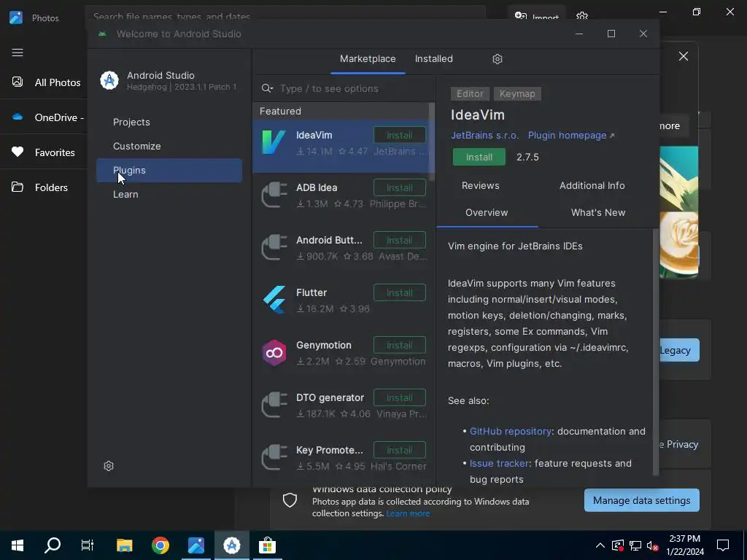Switch to the Installed tab

[x=433, y=58]
